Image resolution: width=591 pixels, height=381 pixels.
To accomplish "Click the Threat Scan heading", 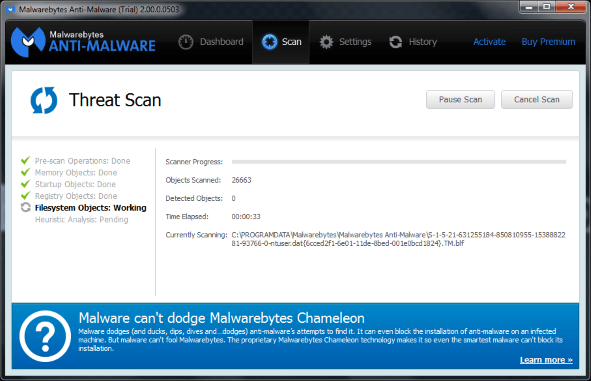I will 115,100.
